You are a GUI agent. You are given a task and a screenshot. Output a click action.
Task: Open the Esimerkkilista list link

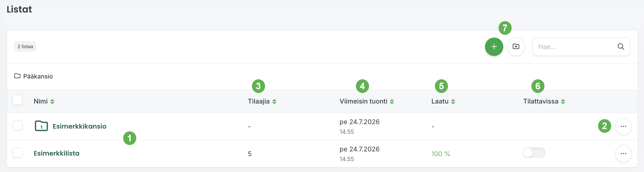(x=56, y=153)
